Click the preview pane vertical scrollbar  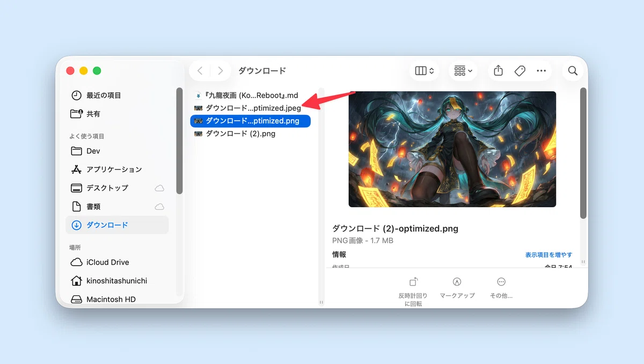click(583, 153)
